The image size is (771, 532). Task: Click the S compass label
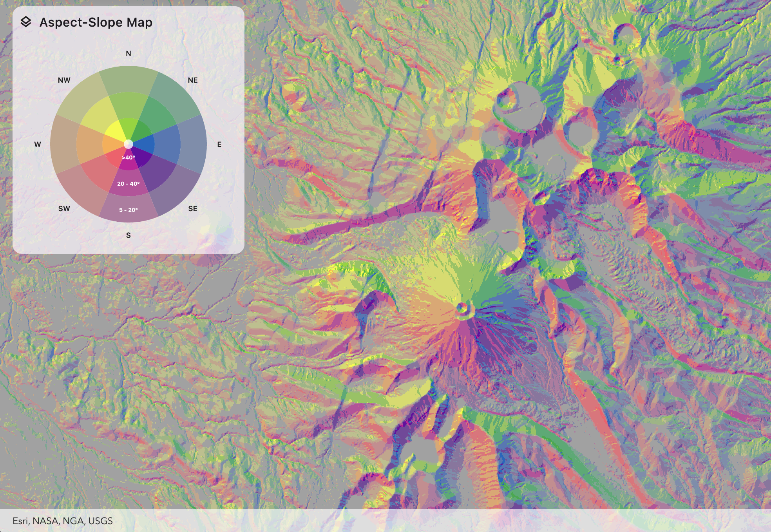[128, 235]
